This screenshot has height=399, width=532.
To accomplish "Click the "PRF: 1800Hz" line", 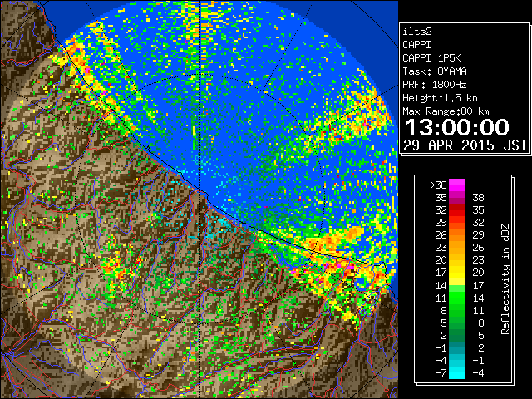I will click(435, 85).
